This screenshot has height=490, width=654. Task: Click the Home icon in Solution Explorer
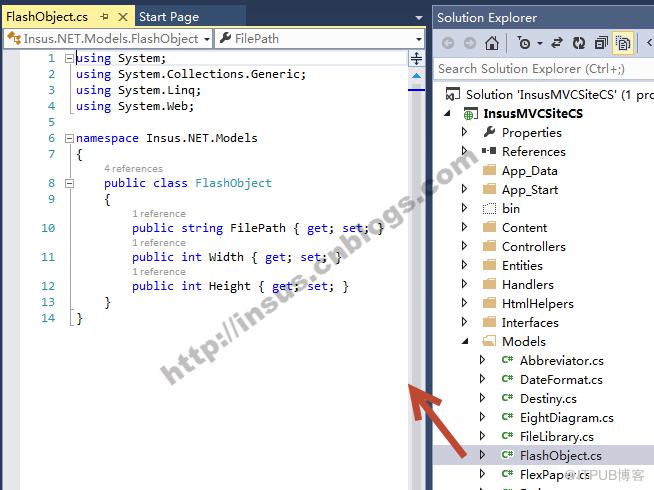pyautogui.click(x=492, y=43)
